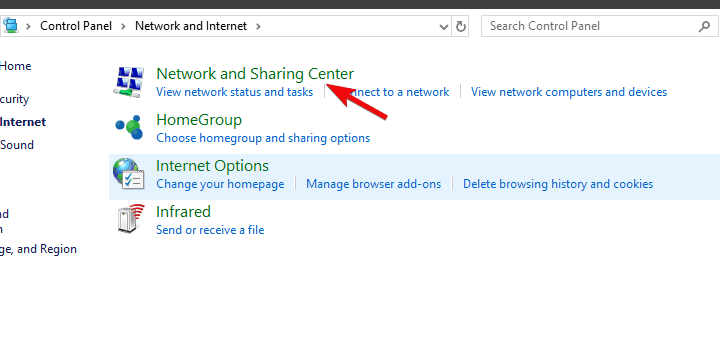Refresh the Control Panel view
Image resolution: width=720 pixels, height=360 pixels.
coord(461,27)
